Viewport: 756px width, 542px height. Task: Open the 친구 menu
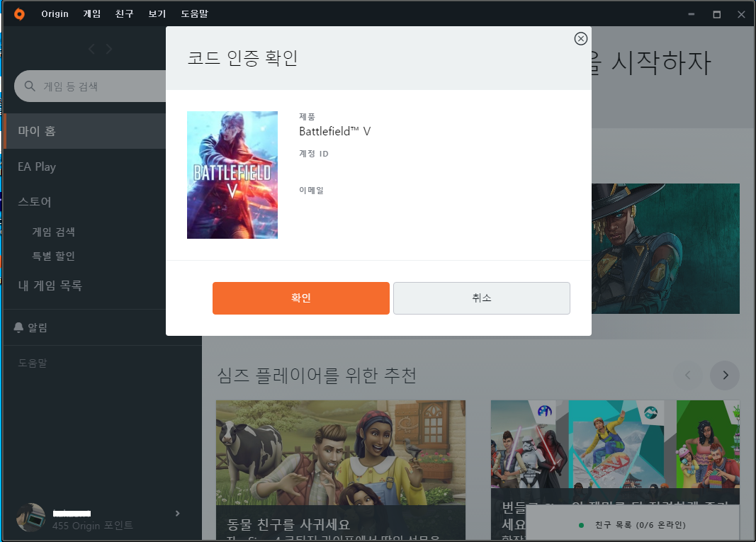pos(125,14)
